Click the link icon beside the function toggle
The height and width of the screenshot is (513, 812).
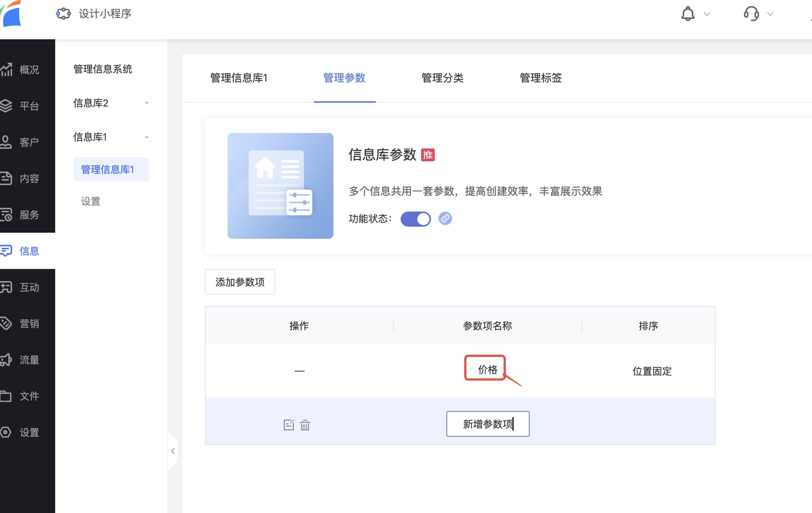pos(445,218)
